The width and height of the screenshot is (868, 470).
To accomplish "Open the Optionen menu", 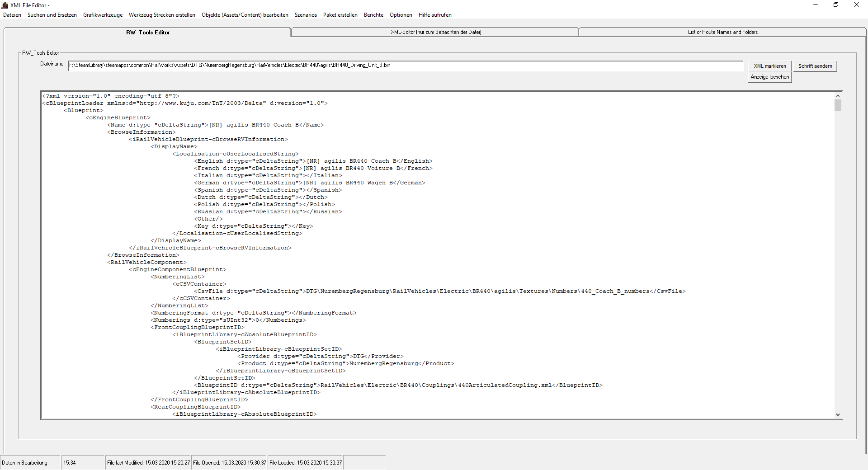I will tap(401, 15).
